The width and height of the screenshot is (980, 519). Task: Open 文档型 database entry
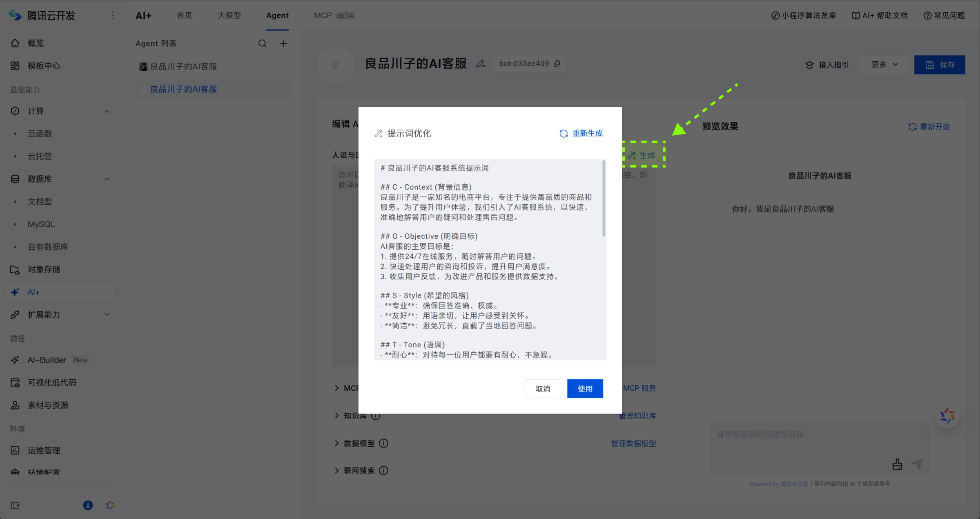pyautogui.click(x=40, y=201)
